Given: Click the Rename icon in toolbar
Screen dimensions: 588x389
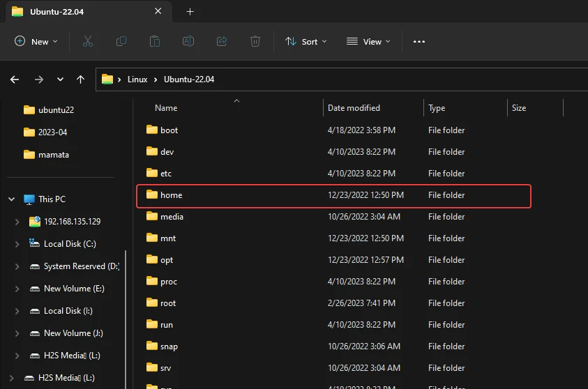Looking at the screenshot, I should (188, 42).
